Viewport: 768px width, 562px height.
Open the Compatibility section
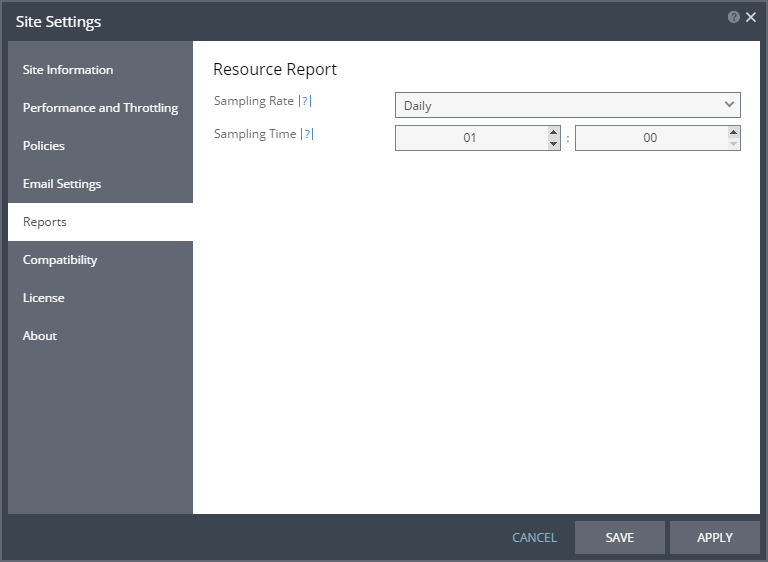(100, 260)
